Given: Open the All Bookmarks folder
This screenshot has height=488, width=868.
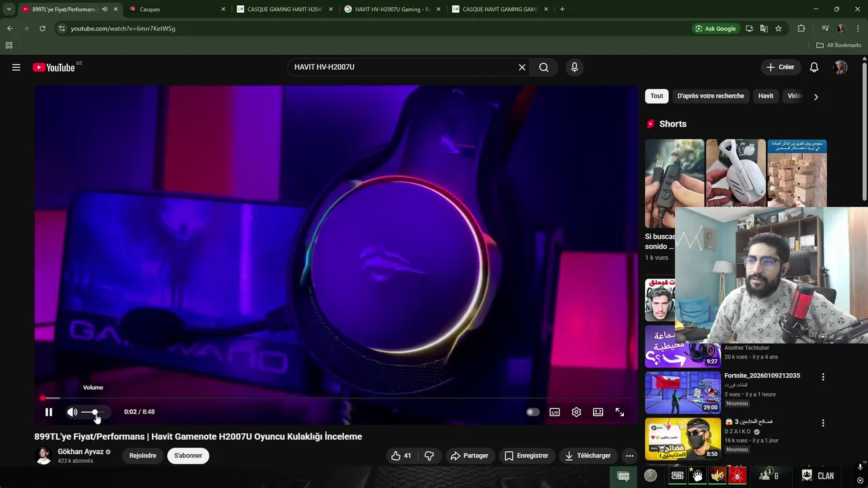Looking at the screenshot, I should pyautogui.click(x=839, y=45).
